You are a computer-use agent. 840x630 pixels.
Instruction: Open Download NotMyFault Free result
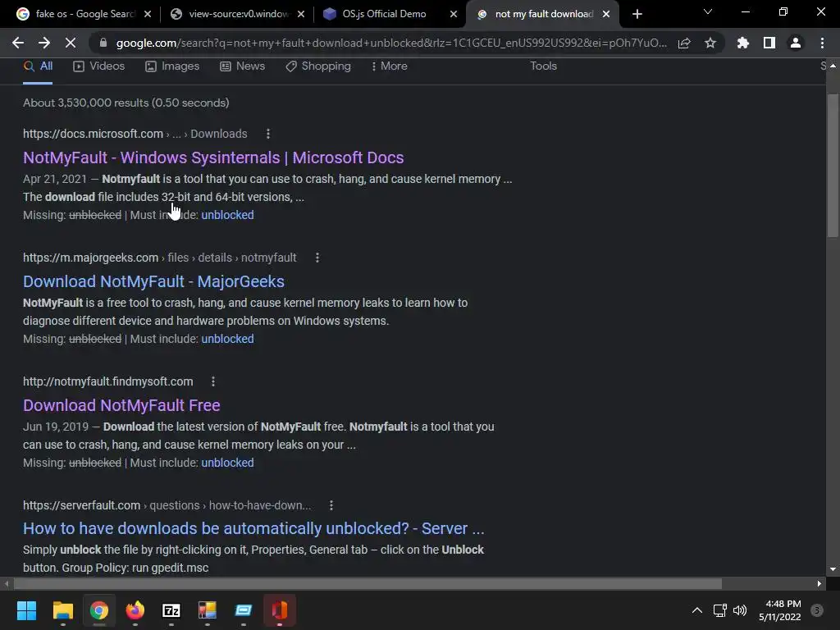coord(121,405)
